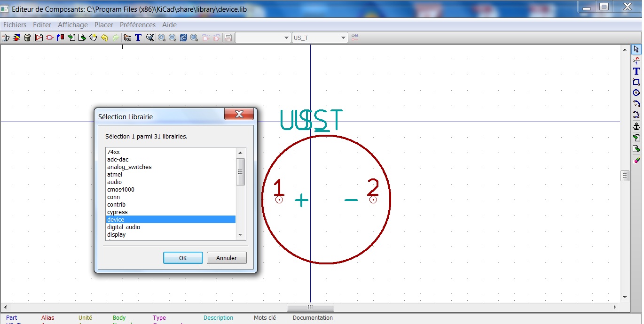Click the create new component icon
Image resolution: width=644 pixels, height=324 pixels.
coord(39,38)
